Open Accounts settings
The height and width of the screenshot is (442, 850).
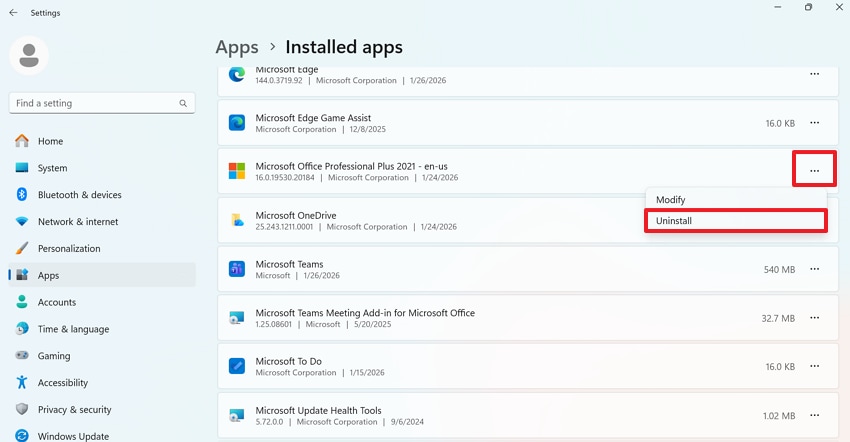click(102, 302)
